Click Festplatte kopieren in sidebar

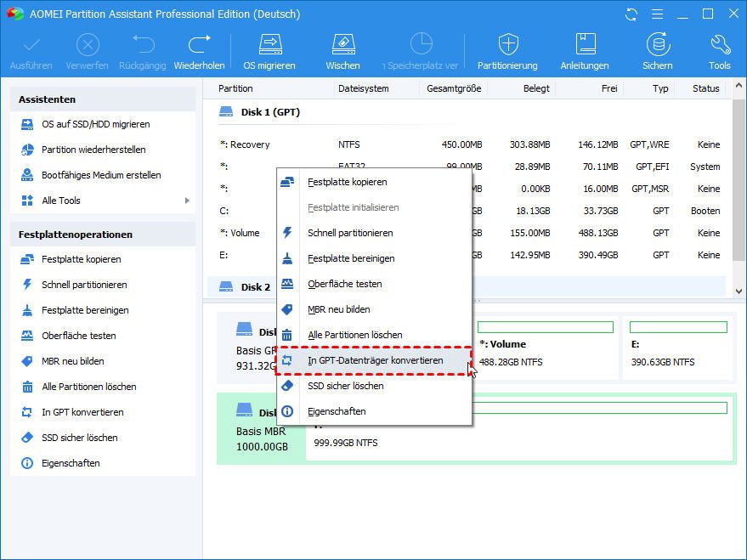click(103, 259)
